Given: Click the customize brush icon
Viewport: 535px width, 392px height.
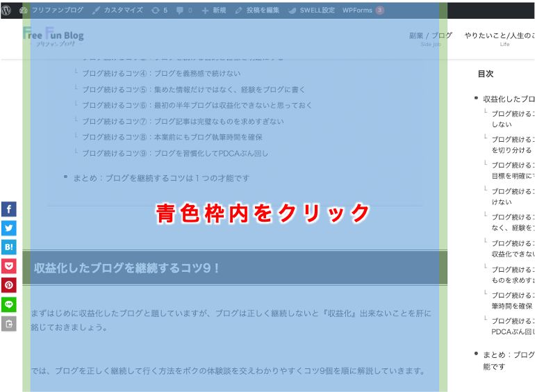Looking at the screenshot, I should click(x=96, y=10).
